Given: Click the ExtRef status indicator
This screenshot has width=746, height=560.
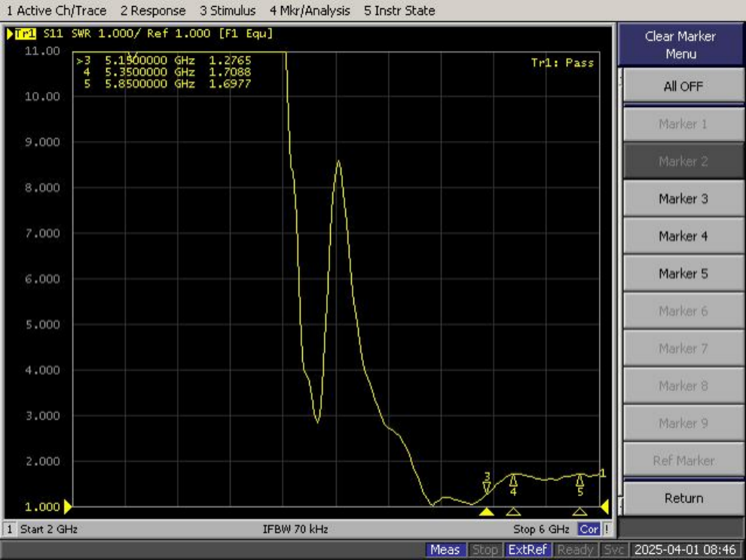Looking at the screenshot, I should [527, 549].
